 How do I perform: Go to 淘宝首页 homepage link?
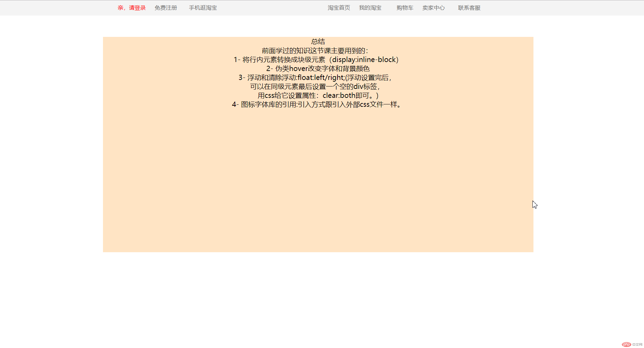339,8
